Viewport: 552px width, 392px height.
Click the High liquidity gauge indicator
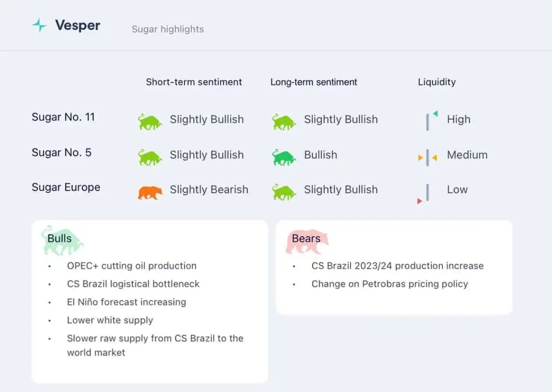(431, 120)
